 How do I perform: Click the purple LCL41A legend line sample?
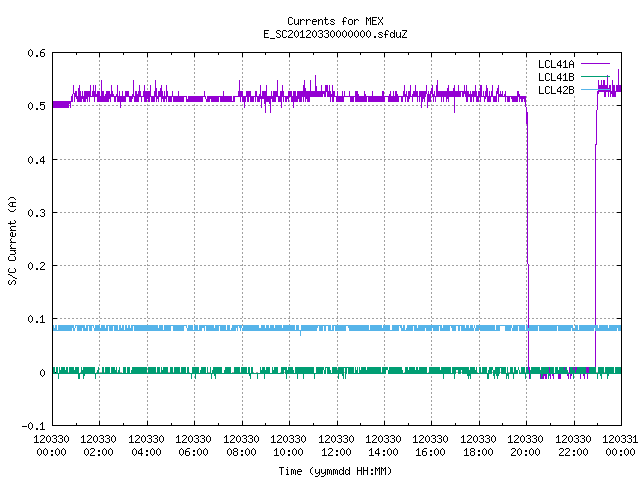pyautogui.click(x=595, y=64)
